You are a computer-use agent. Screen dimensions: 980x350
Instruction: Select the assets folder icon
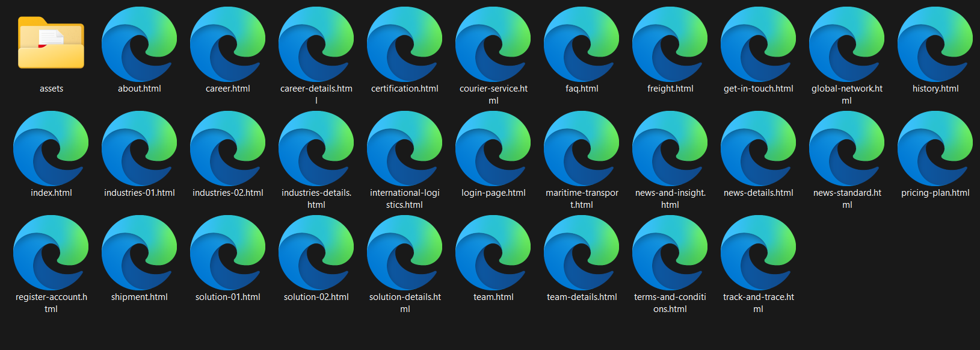(51, 43)
